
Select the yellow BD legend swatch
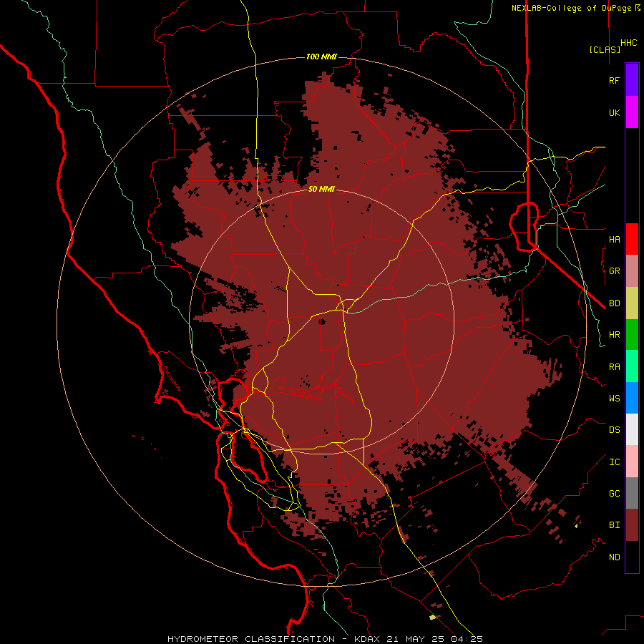tap(632, 303)
